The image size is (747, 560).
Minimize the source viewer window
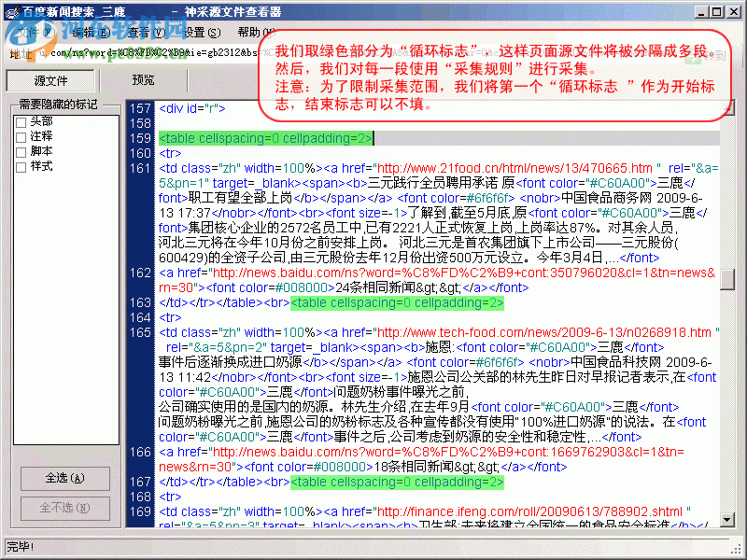click(x=700, y=11)
